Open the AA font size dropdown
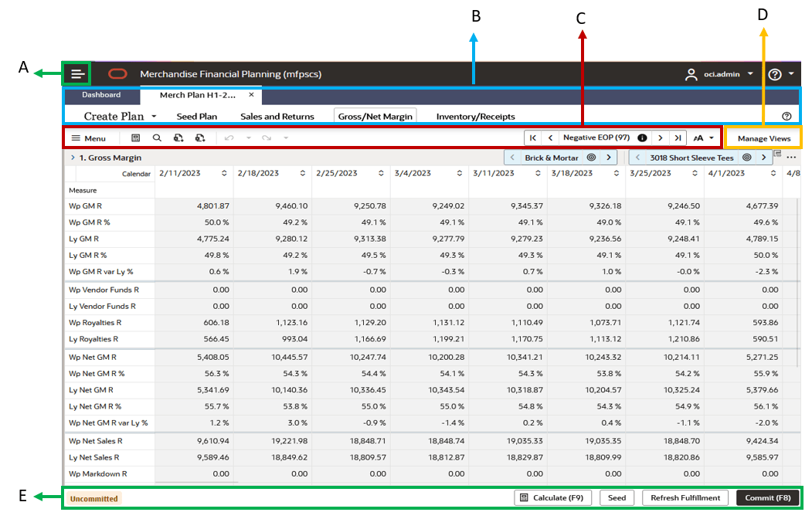Screen dimensions: 812x519 click(x=704, y=137)
